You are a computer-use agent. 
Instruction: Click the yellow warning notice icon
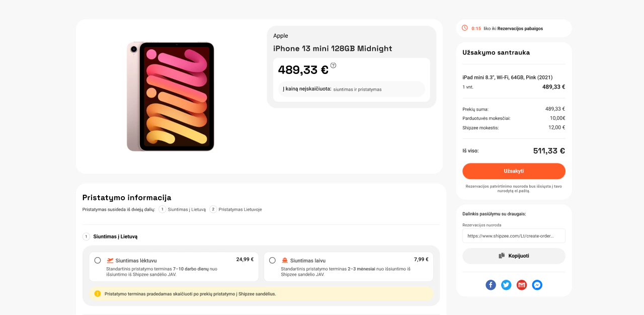pos(98,294)
